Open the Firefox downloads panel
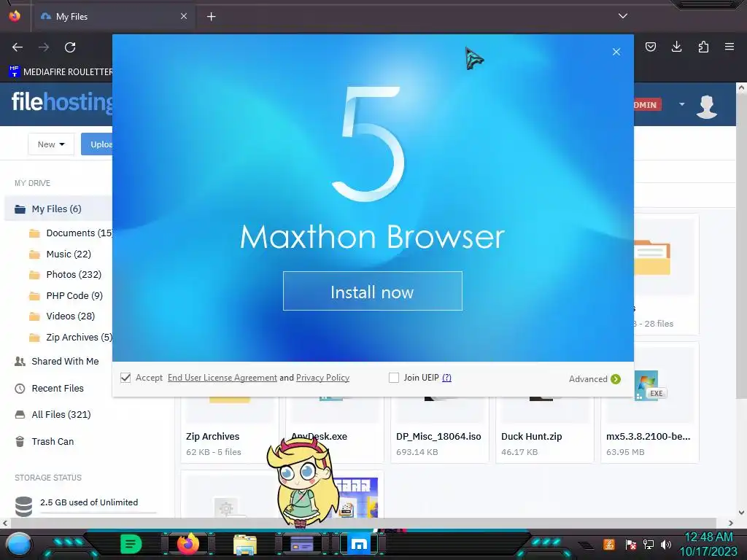This screenshot has width=747, height=560. tap(676, 47)
